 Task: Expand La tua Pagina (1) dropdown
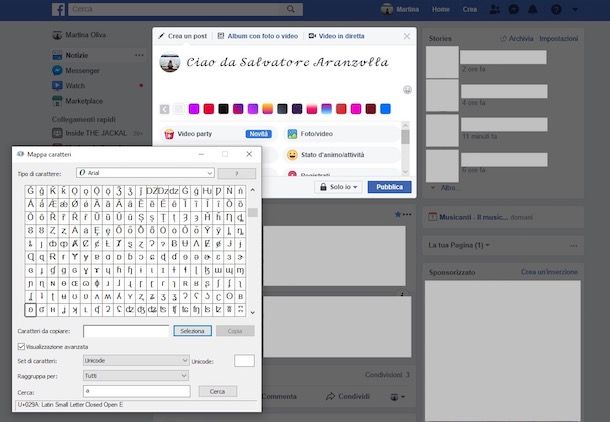(x=459, y=245)
